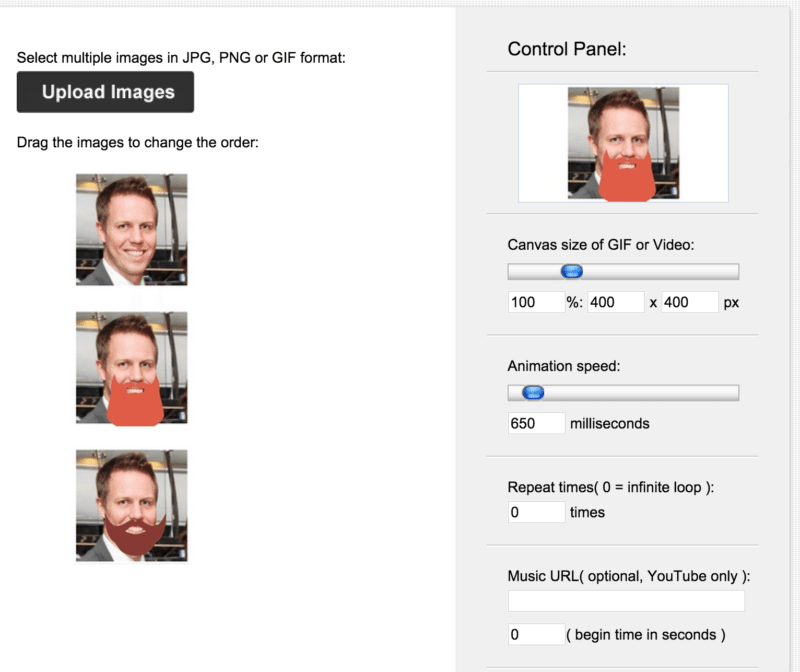
Task: Click the Repeat times input showing 0
Action: coord(536,512)
